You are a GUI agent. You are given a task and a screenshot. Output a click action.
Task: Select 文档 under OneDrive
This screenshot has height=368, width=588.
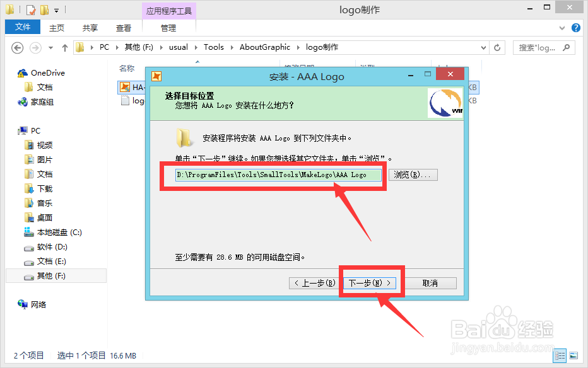coord(45,87)
